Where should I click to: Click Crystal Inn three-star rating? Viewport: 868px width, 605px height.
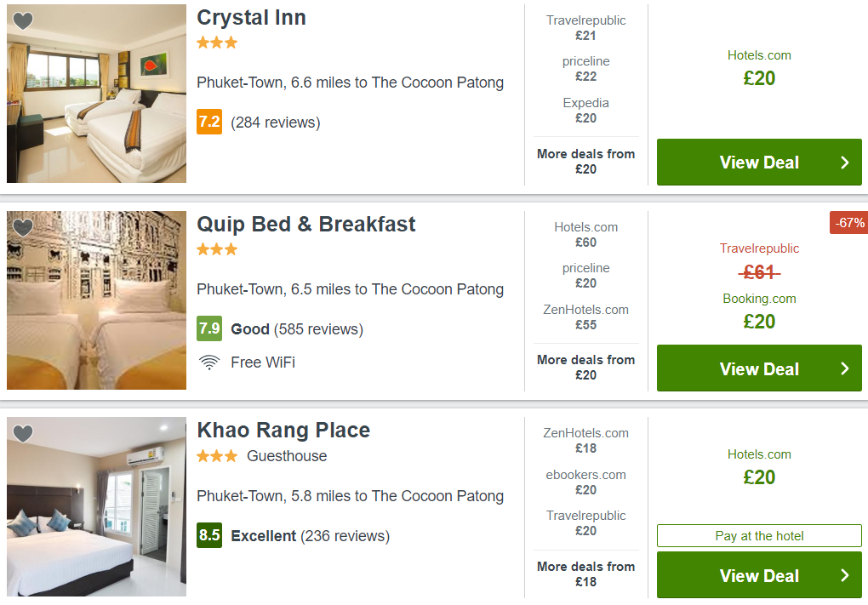point(217,43)
